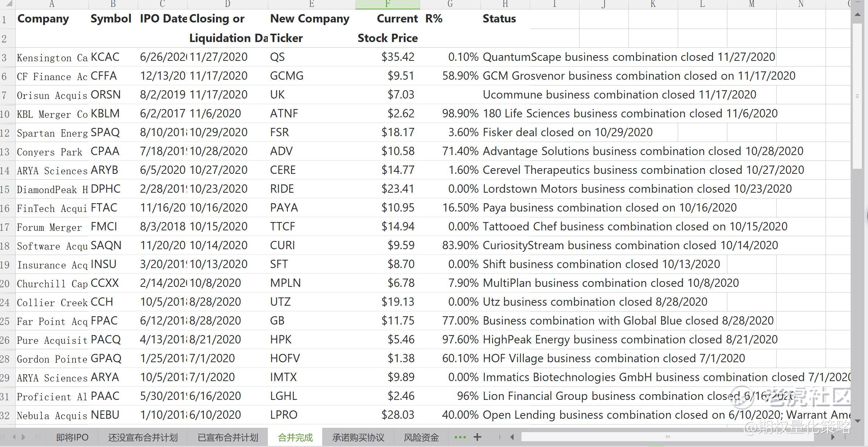Click symbol PACQ cell
Image resolution: width=868 pixels, height=447 pixels.
coord(113,339)
